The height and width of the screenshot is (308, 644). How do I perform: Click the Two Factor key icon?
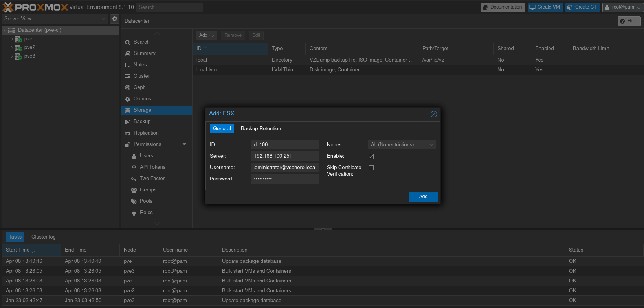134,179
